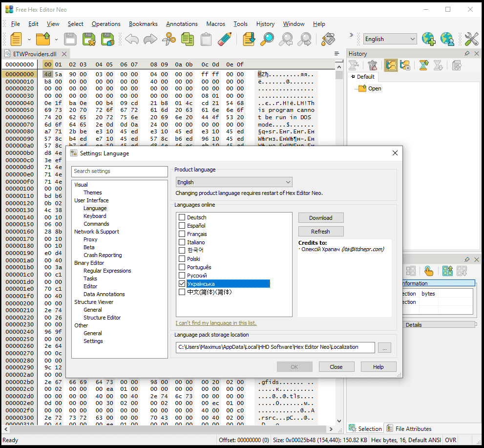Screen dimensions: 484x448
Task: Click the Search settings input field
Action: 120,171
